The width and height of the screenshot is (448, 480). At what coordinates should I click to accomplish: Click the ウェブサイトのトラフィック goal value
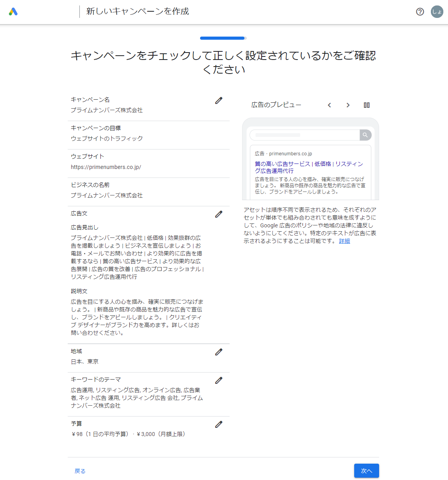[x=107, y=139]
